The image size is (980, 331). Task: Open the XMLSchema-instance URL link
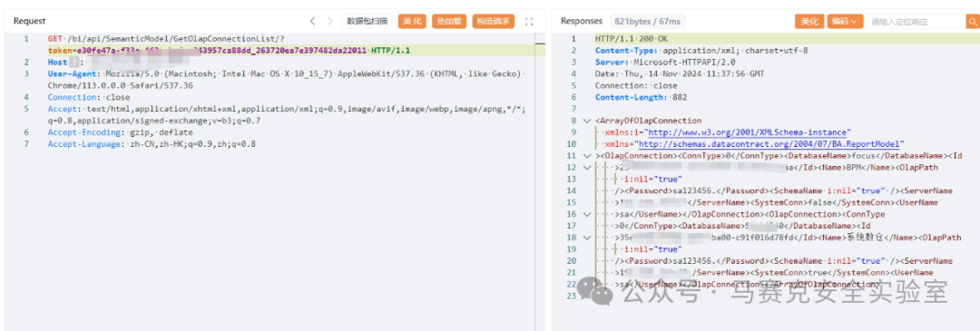click(748, 132)
